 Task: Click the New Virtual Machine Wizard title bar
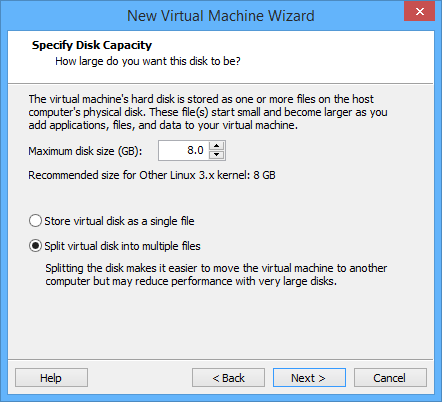221,16
